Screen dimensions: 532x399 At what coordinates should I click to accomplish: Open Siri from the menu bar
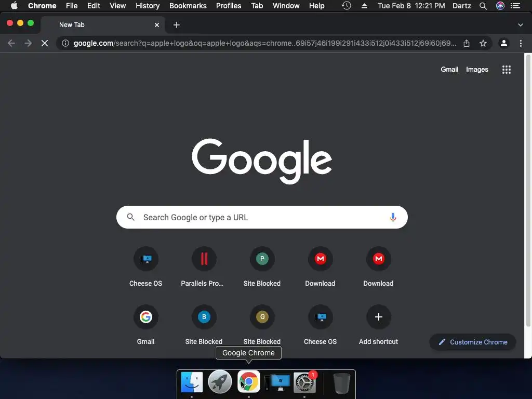500,6
